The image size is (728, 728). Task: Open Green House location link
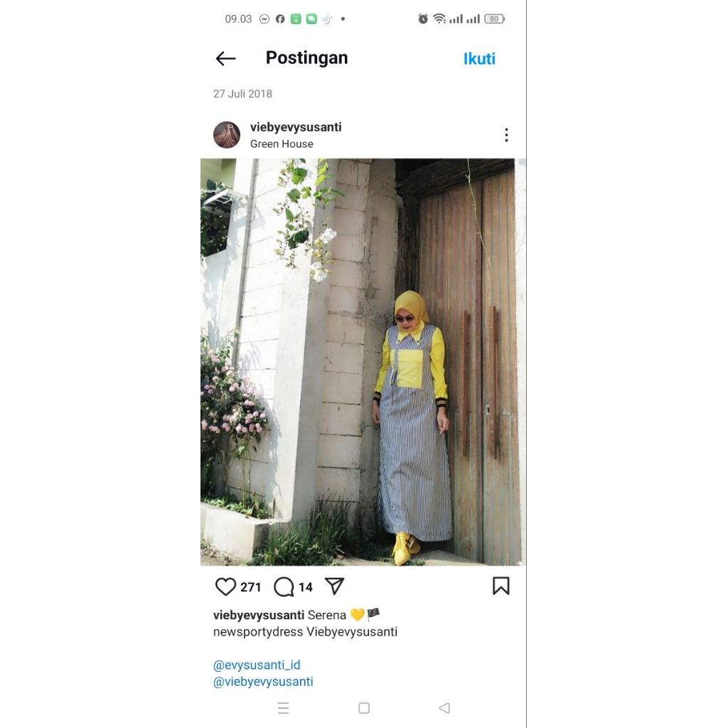tap(282, 144)
